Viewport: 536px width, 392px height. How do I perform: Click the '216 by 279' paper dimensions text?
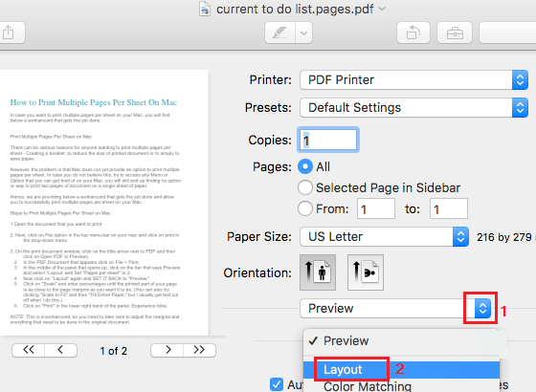[x=504, y=237]
